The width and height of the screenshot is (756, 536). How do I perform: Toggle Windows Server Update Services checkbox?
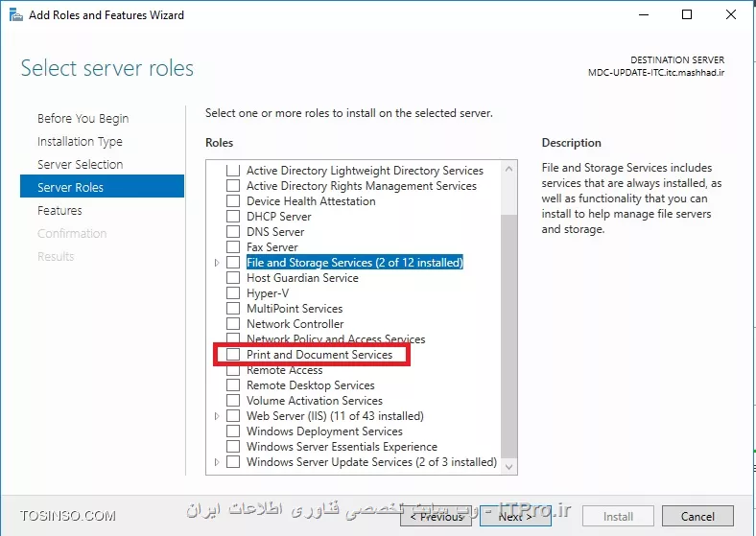pyautogui.click(x=233, y=462)
